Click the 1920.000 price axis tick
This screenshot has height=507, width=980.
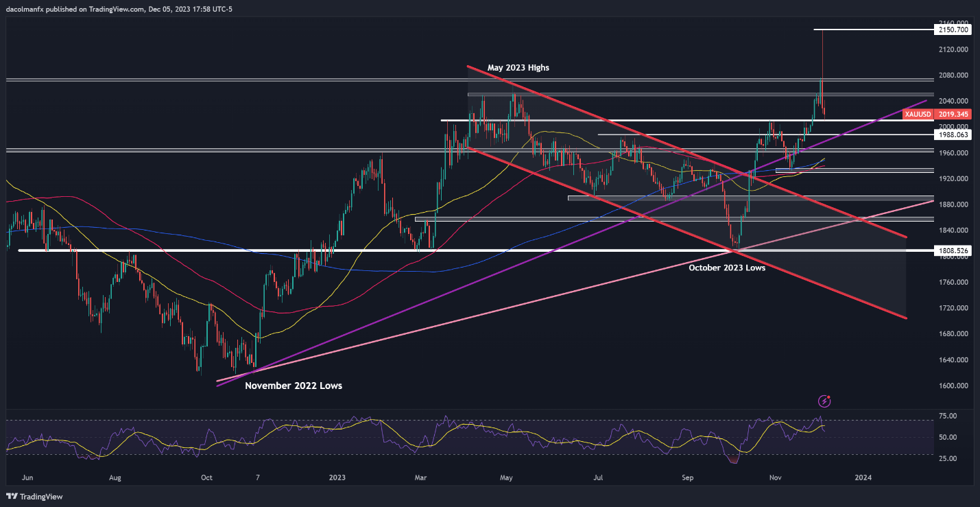[954, 178]
